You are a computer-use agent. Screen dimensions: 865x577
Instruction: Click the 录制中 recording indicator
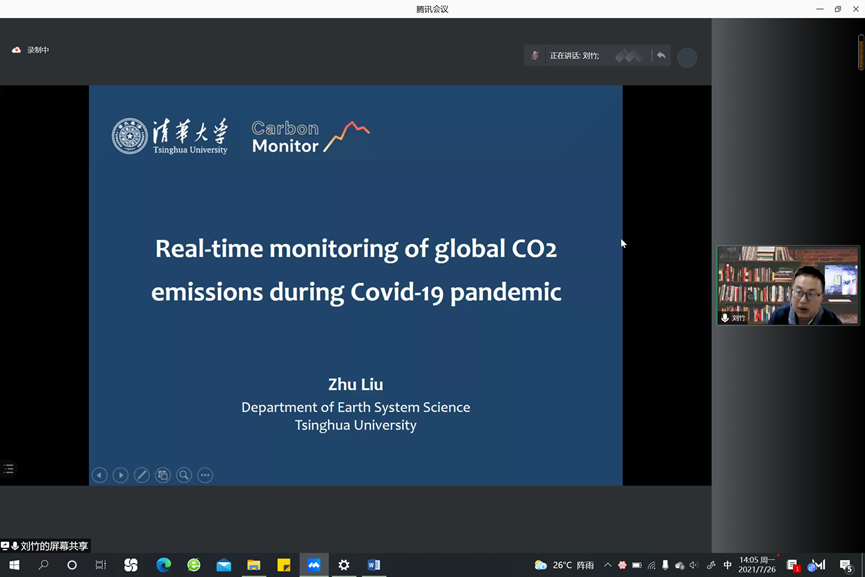[30, 50]
